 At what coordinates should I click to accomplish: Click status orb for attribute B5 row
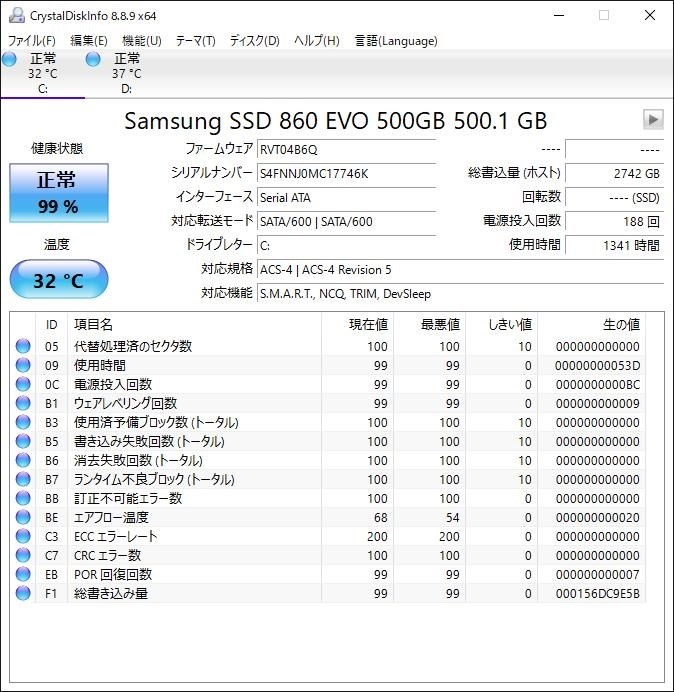tap(23, 441)
